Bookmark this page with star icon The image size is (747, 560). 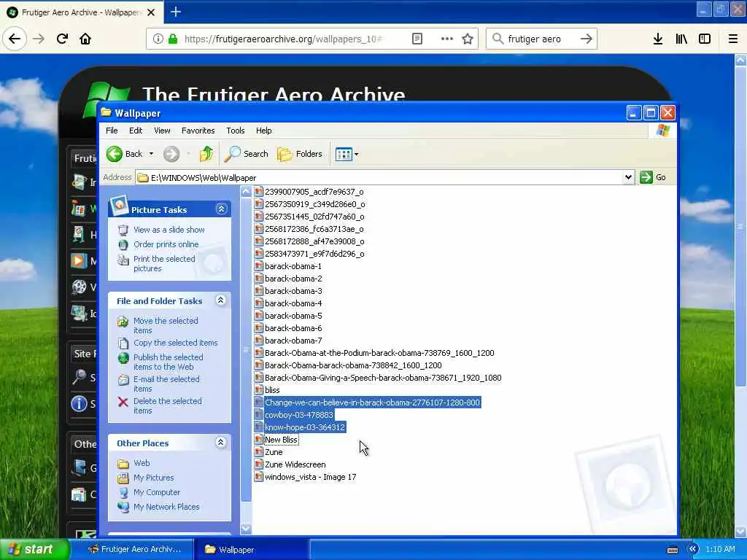pyautogui.click(x=468, y=39)
